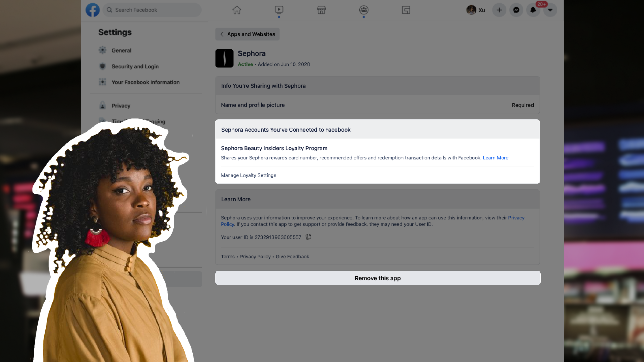644x362 pixels.
Task: Open the Watch video icon
Action: click(279, 10)
